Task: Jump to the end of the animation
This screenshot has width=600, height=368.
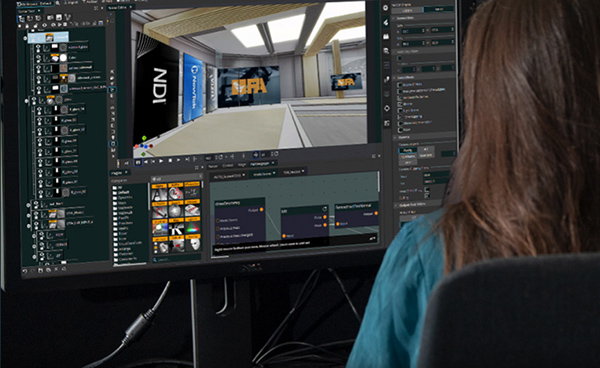Action: click(187, 160)
